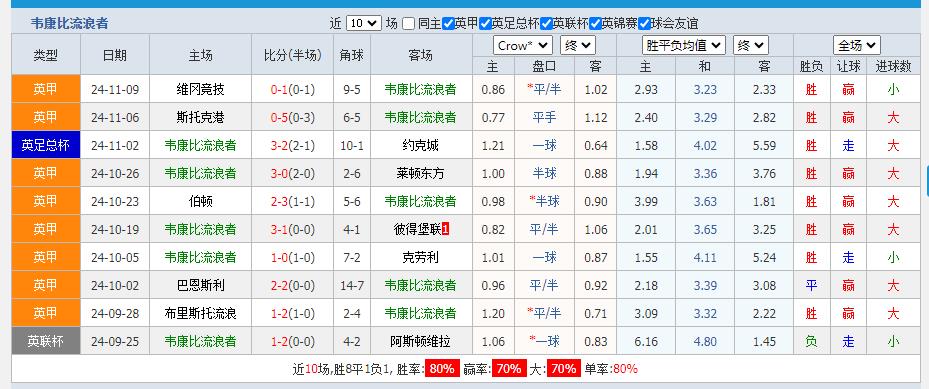Click the 英联杯 type label
Screen dimensions: 929x389
coord(46,342)
